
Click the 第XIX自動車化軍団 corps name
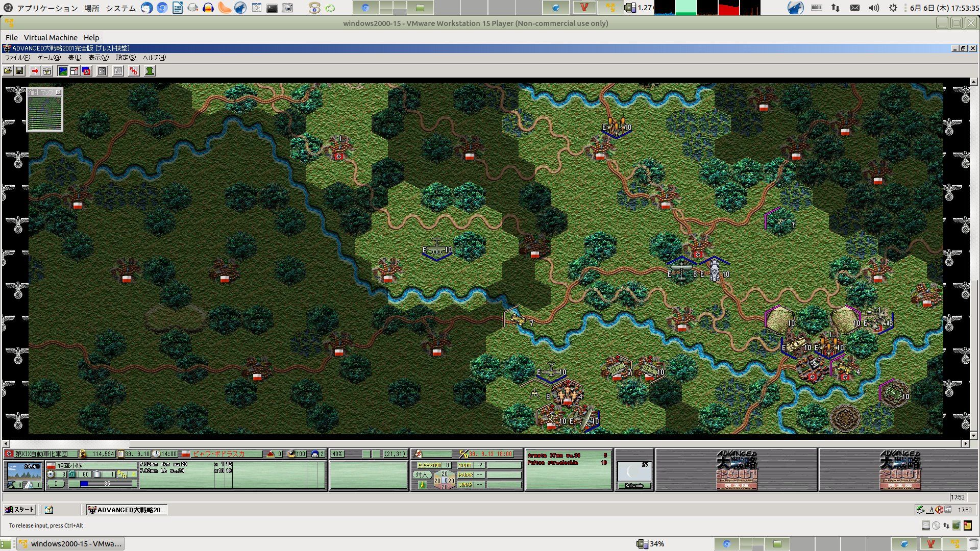[41, 454]
